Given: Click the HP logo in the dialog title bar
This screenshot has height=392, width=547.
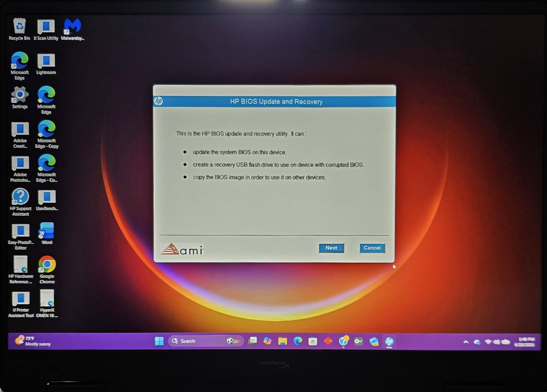Looking at the screenshot, I should coord(158,101).
